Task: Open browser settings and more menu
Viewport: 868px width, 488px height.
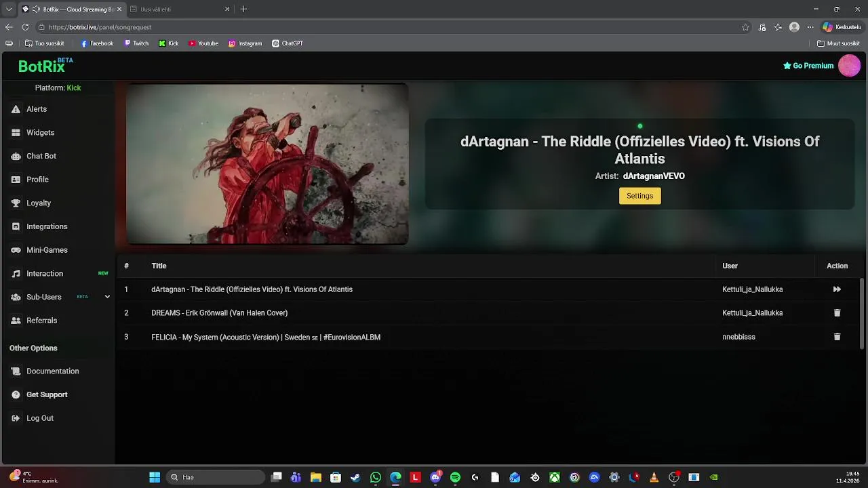Action: 810,27
